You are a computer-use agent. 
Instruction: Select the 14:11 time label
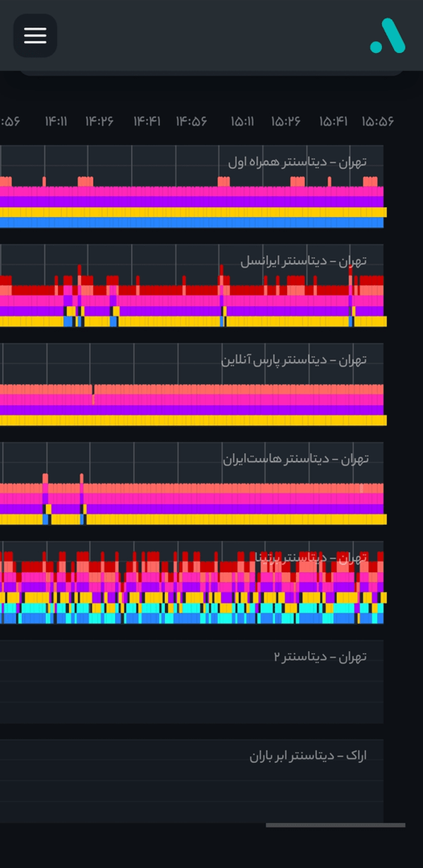click(x=56, y=121)
